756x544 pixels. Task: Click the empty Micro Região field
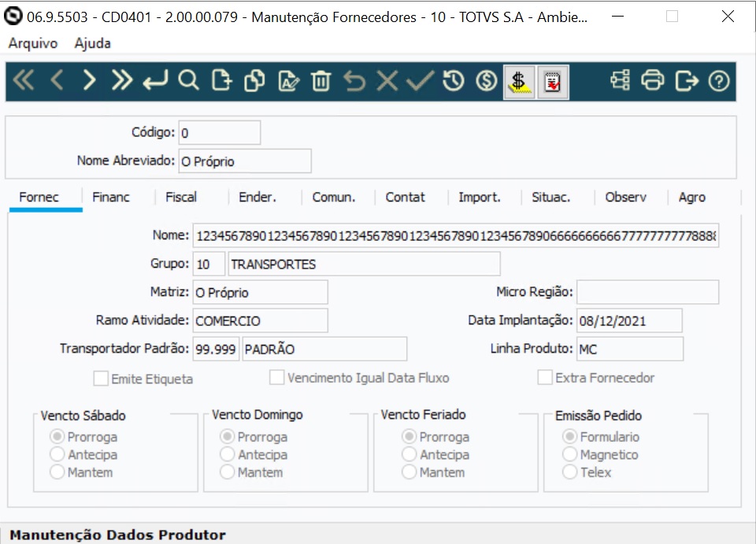tap(647, 292)
